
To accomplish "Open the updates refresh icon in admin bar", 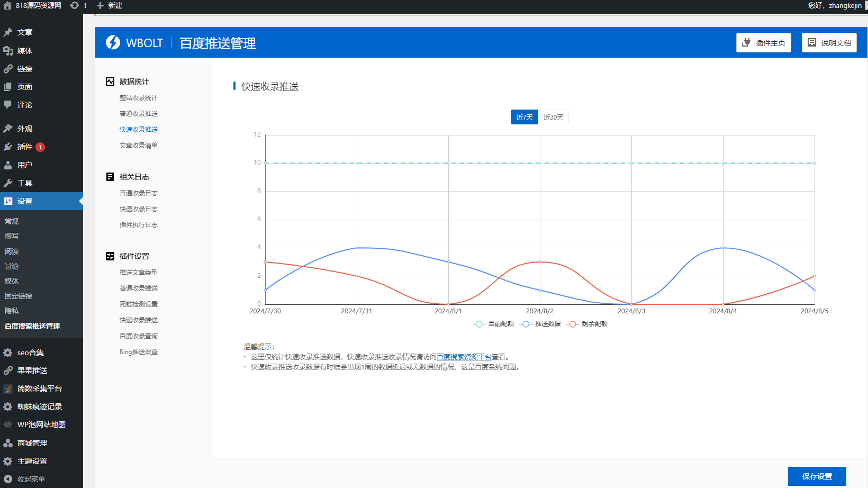I will coord(75,5).
